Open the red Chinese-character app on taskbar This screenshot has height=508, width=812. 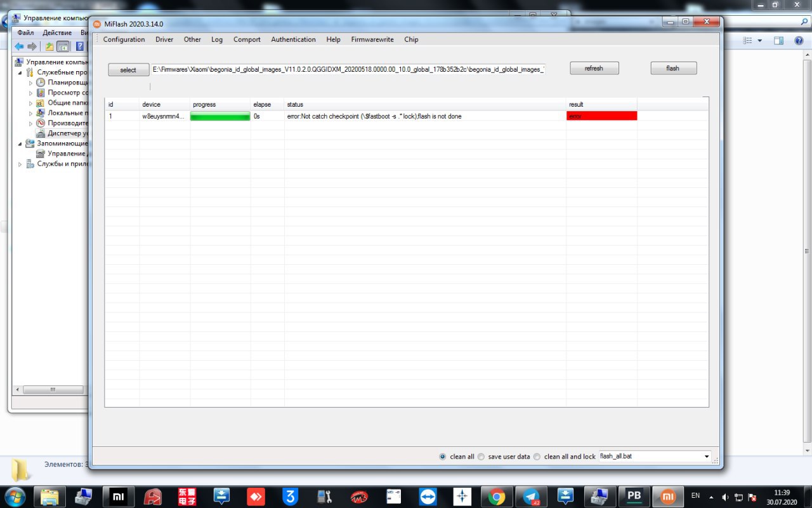(187, 497)
